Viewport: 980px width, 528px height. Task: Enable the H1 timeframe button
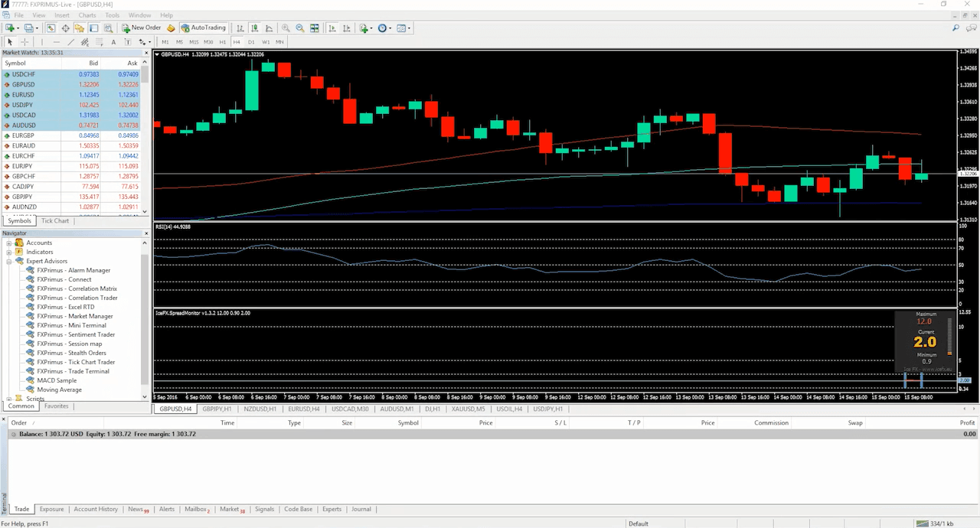coord(223,42)
